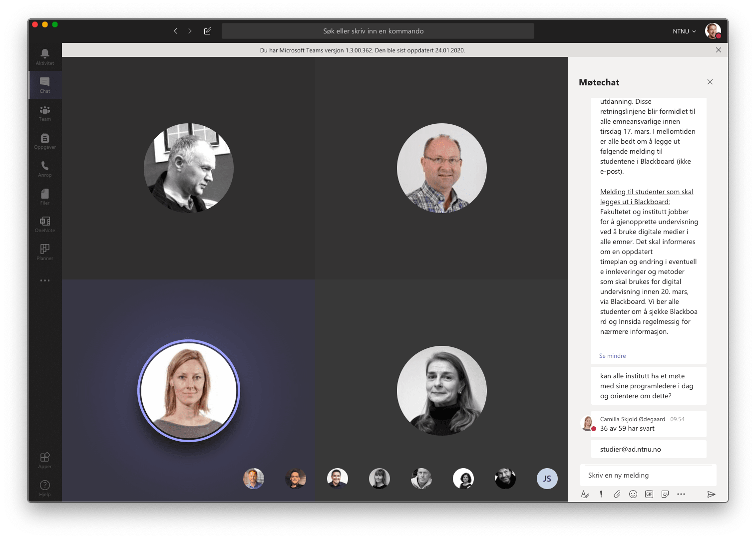Send the message with arrow icon

tap(711, 494)
